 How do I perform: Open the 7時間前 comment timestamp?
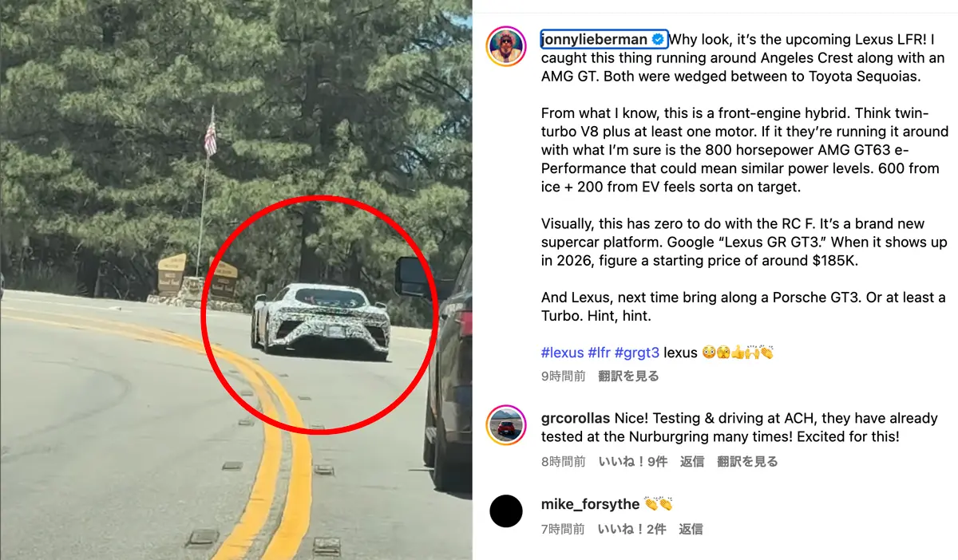[x=563, y=529]
